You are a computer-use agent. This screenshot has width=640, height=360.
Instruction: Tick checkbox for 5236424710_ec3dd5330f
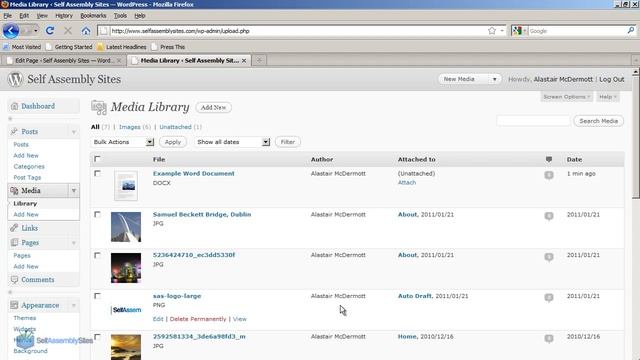[x=97, y=255]
